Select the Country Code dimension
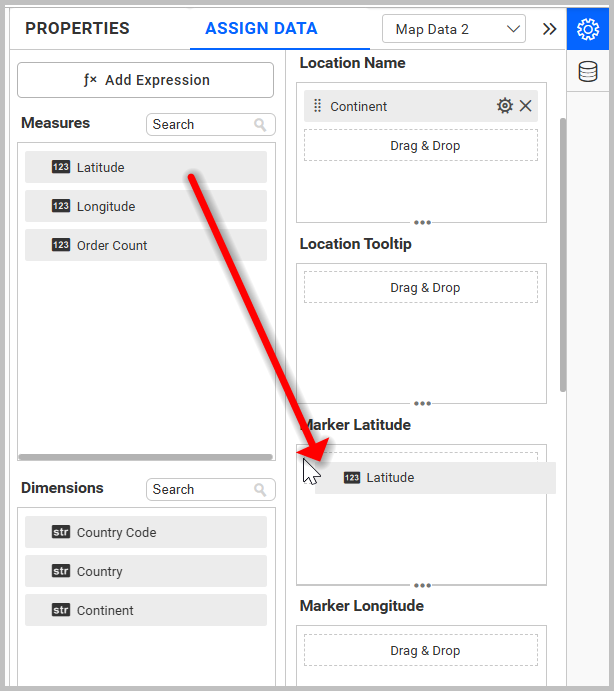614x691 pixels. (x=146, y=532)
